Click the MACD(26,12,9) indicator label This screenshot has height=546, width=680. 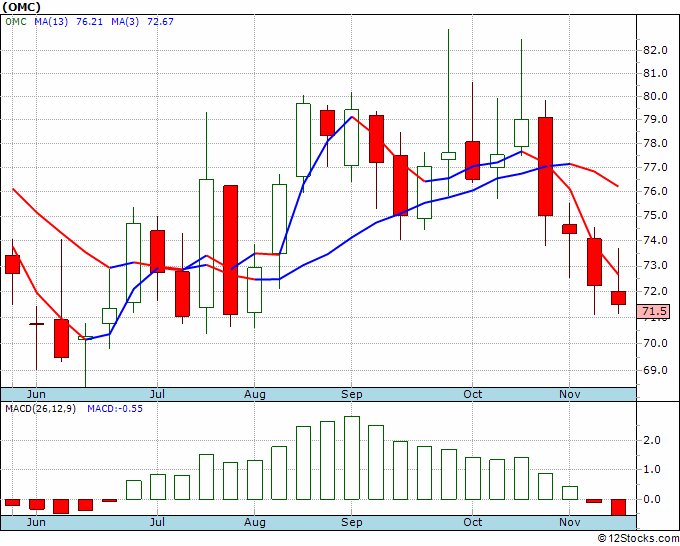tap(40, 409)
